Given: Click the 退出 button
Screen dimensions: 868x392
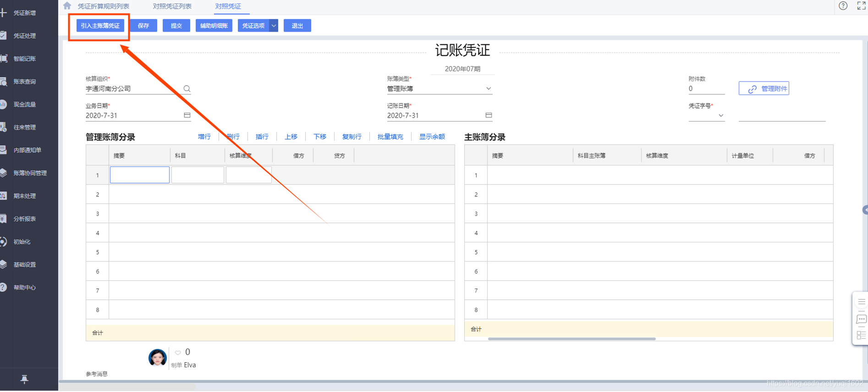Looking at the screenshot, I should tap(297, 26).
